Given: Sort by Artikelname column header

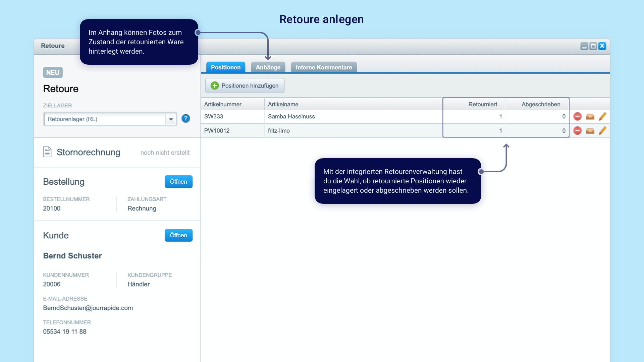Looking at the screenshot, I should click(x=354, y=104).
